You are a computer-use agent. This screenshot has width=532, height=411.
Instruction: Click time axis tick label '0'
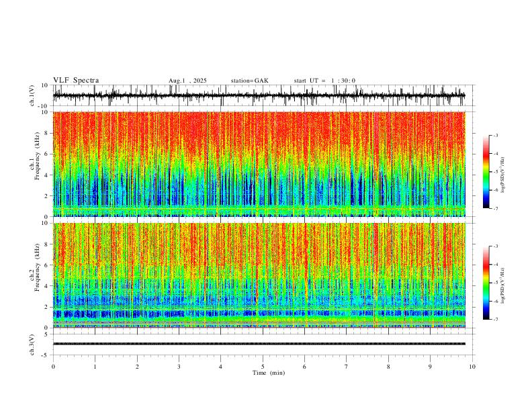53,367
